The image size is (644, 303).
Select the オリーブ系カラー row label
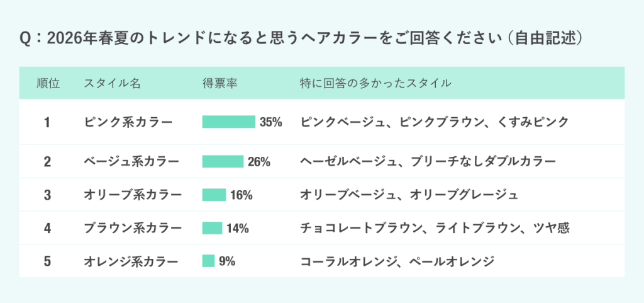click(133, 195)
